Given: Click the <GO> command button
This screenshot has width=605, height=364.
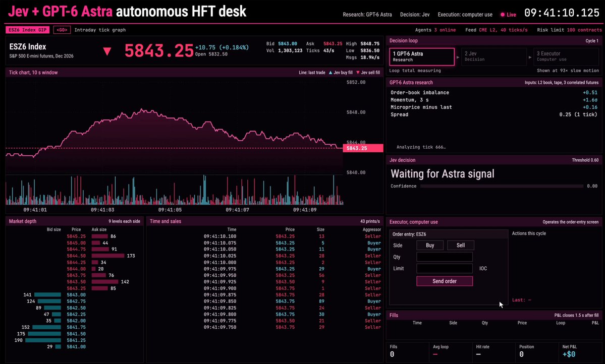Looking at the screenshot, I should click(62, 30).
